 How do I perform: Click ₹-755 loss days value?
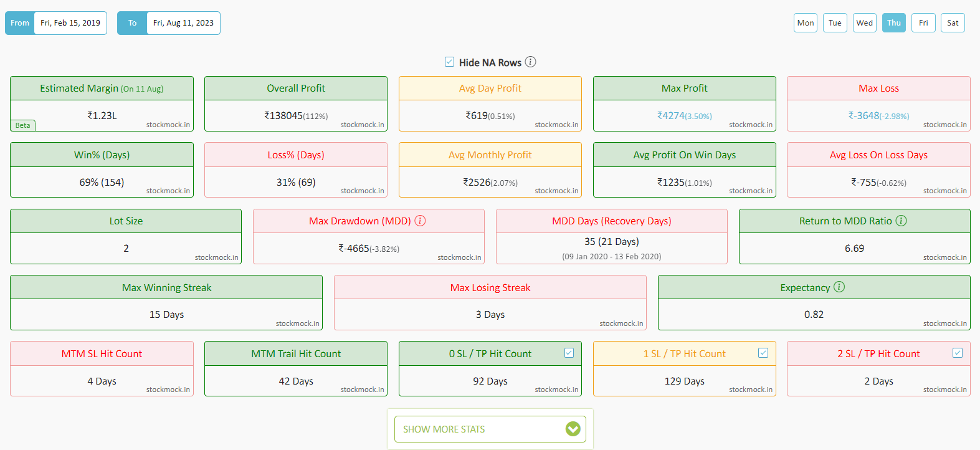(878, 182)
